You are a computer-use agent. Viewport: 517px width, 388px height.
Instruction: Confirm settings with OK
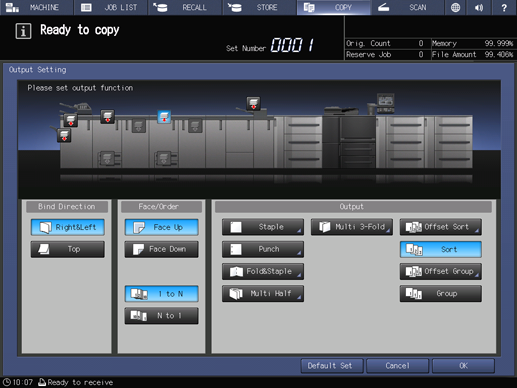coord(463,366)
